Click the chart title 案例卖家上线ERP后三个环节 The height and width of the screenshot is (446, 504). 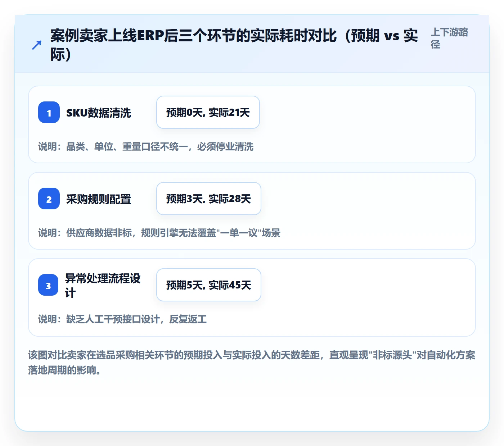[234, 45]
